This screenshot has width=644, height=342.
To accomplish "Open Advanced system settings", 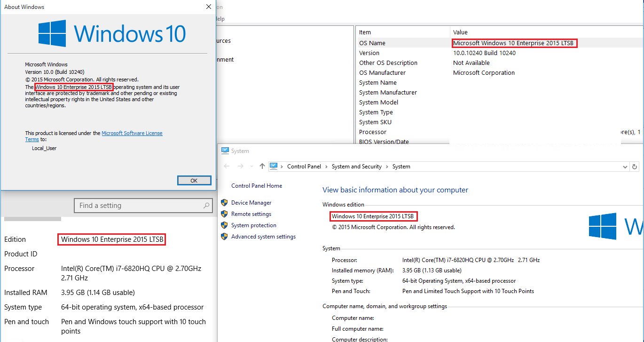I will click(x=263, y=236).
